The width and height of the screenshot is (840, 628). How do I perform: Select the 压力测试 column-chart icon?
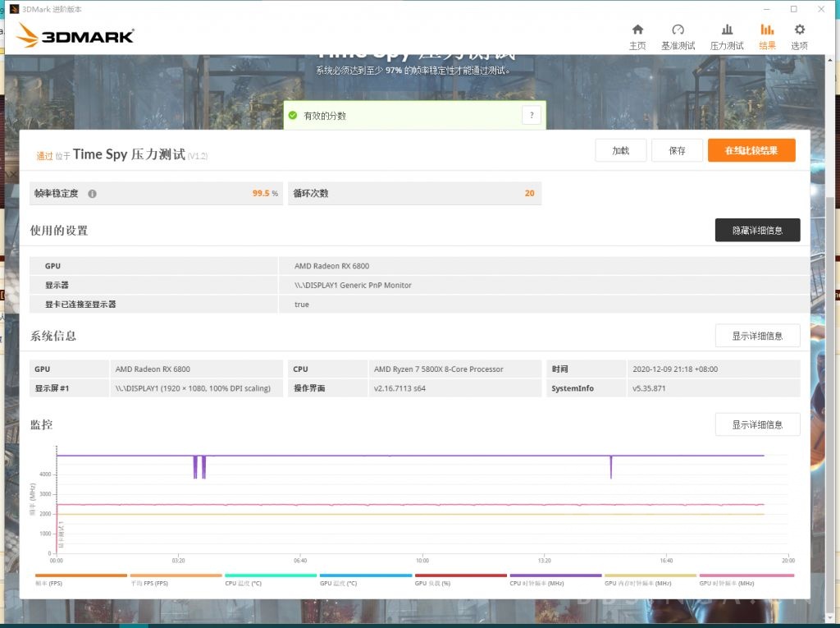pyautogui.click(x=727, y=36)
